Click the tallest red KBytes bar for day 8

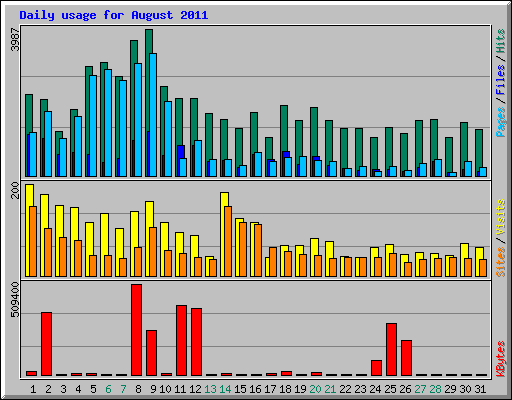pyautogui.click(x=136, y=330)
